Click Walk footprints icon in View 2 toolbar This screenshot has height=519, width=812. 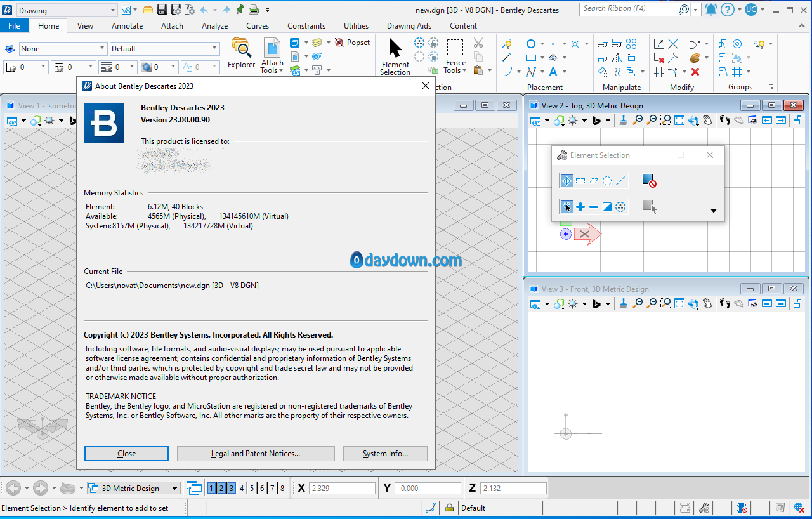tap(725, 120)
